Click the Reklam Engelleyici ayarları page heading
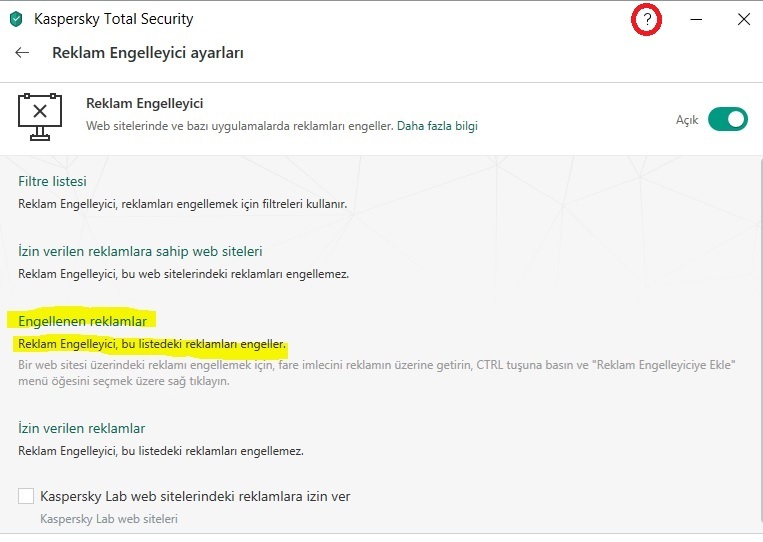 point(147,52)
